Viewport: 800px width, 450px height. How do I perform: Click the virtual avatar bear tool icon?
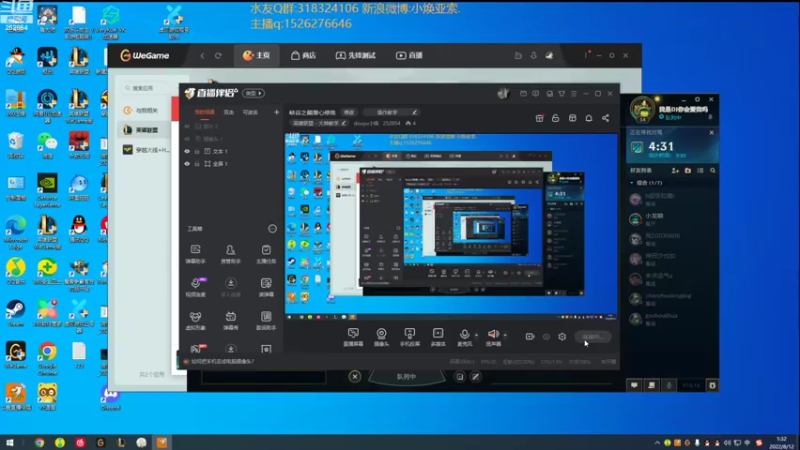coord(195,317)
